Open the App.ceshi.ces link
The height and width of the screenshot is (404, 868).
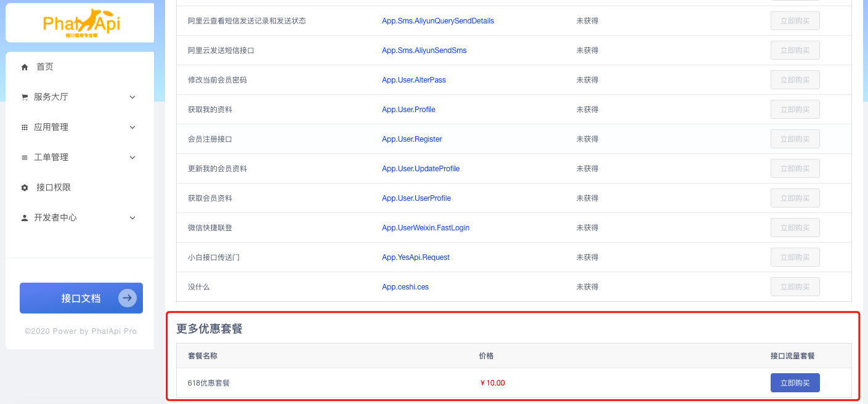(405, 287)
